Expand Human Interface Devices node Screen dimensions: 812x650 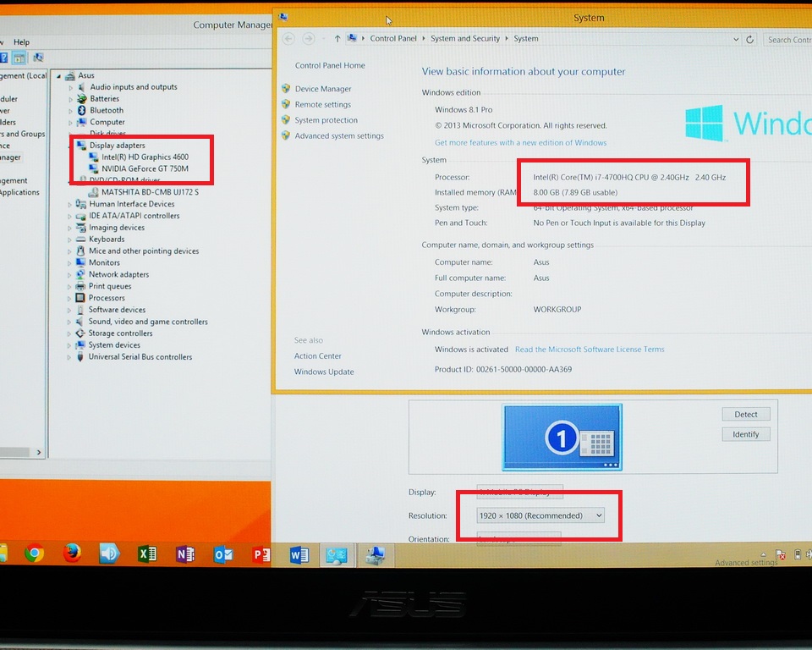point(70,205)
